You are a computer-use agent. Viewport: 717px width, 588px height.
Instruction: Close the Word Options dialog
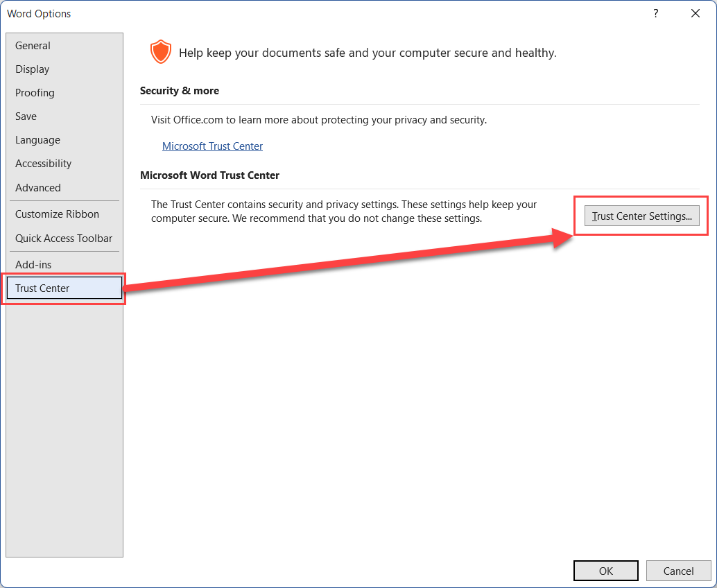(696, 13)
